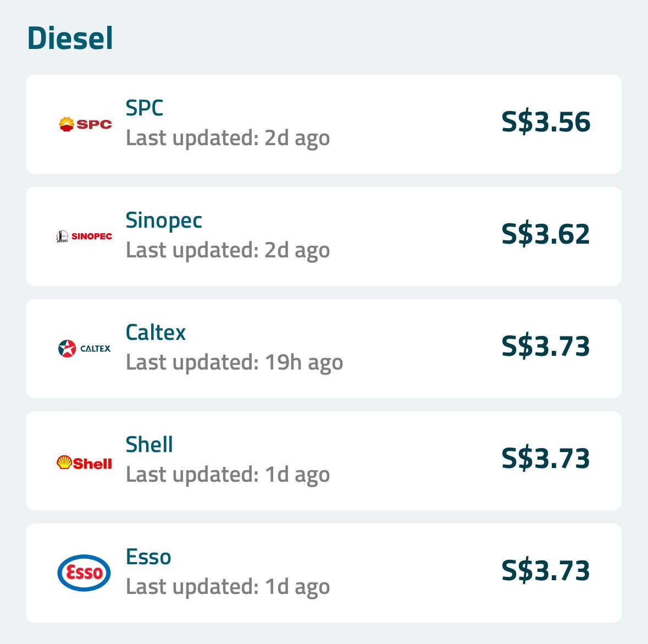Click the Shell brand logo icon
Screen dimensions: 648x644
click(x=84, y=463)
